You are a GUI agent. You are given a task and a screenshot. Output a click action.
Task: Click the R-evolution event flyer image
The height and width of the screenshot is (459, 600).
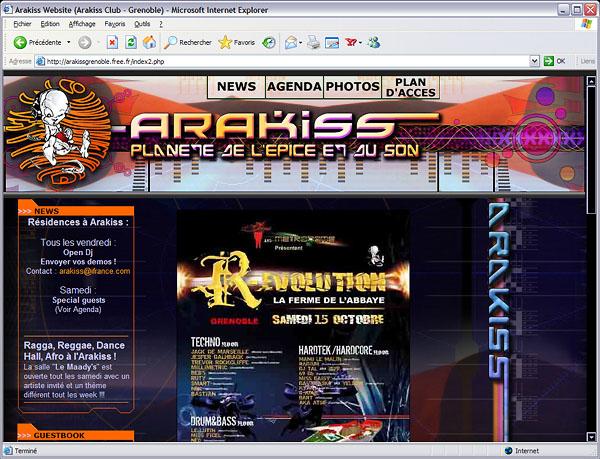point(293,326)
